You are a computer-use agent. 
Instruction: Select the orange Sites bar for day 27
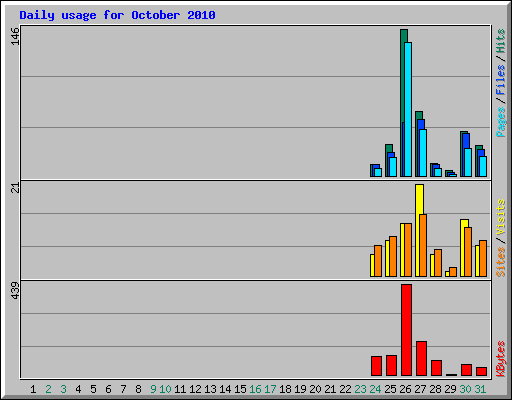[x=423, y=245]
